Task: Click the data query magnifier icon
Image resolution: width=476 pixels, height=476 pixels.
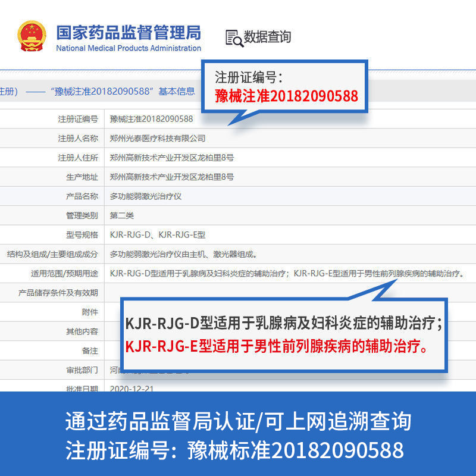Action: click(234, 39)
